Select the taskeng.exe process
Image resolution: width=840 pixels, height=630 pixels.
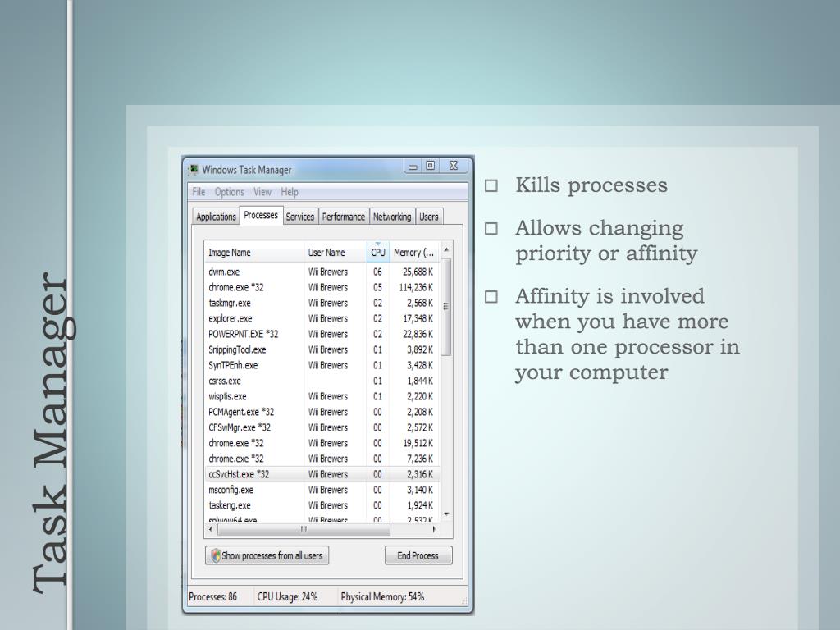(322, 505)
